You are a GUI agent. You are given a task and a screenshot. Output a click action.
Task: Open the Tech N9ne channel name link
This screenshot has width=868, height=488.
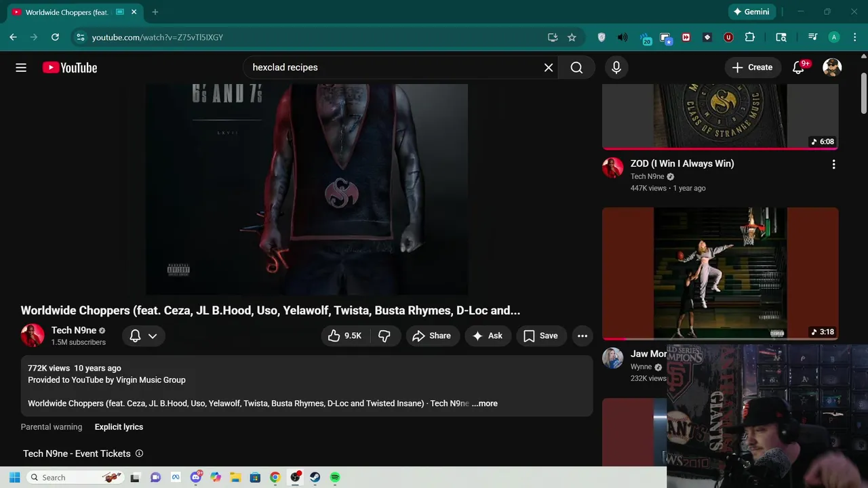[74, 330]
